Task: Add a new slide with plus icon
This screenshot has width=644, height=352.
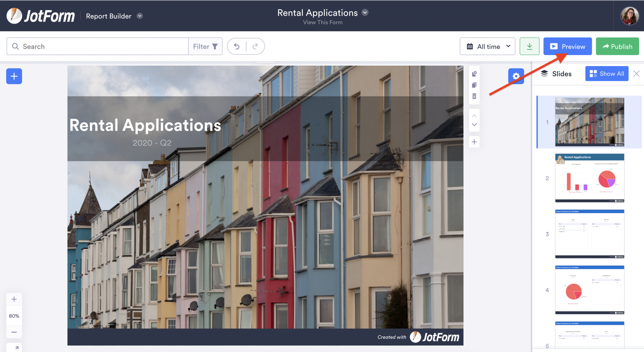Action: tap(474, 141)
